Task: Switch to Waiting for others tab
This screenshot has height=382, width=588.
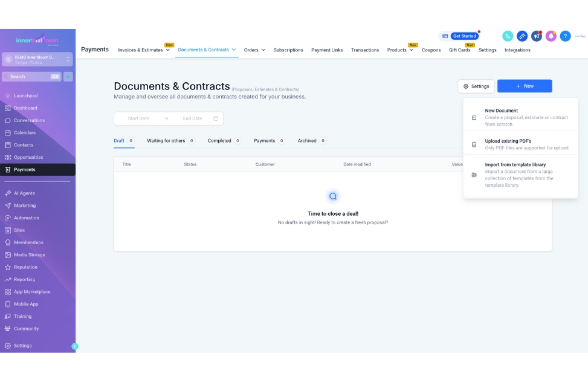Action: click(170, 141)
